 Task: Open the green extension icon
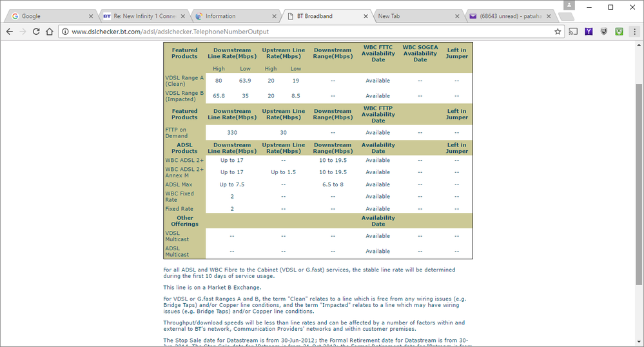(x=619, y=32)
